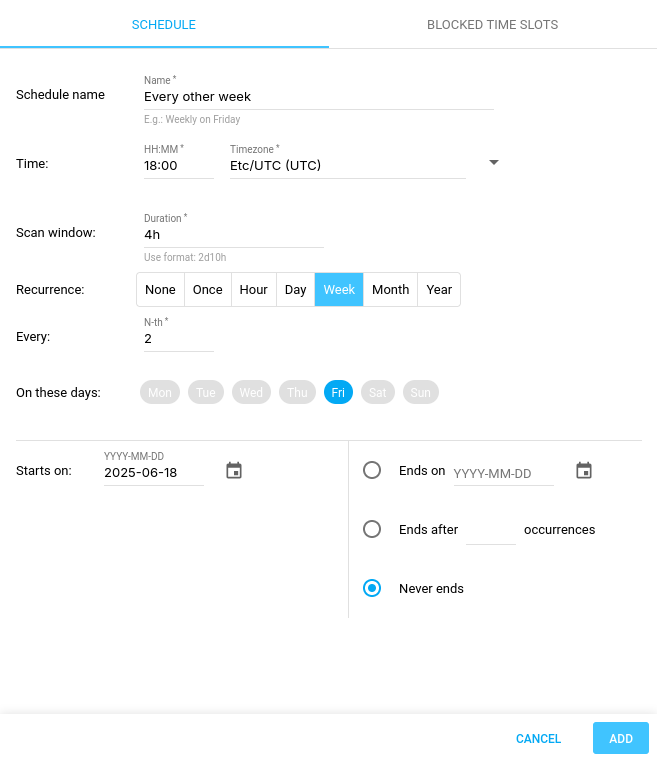Set recurrence to Month

click(x=390, y=289)
